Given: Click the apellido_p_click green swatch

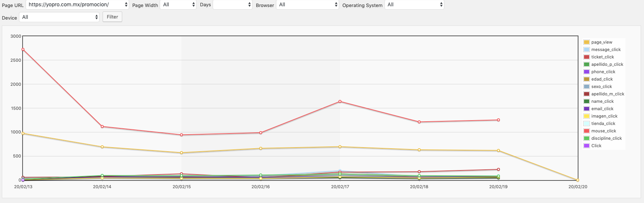Looking at the screenshot, I should 587,64.
